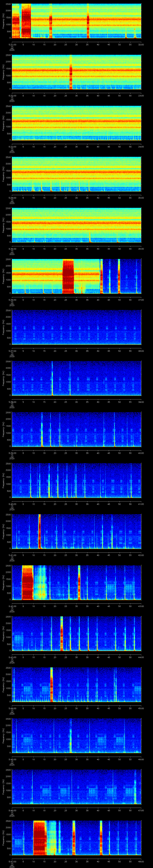Select the spectrogram panel starting at 5:33:00
The height and width of the screenshot is (868, 153).
click(x=76, y=123)
